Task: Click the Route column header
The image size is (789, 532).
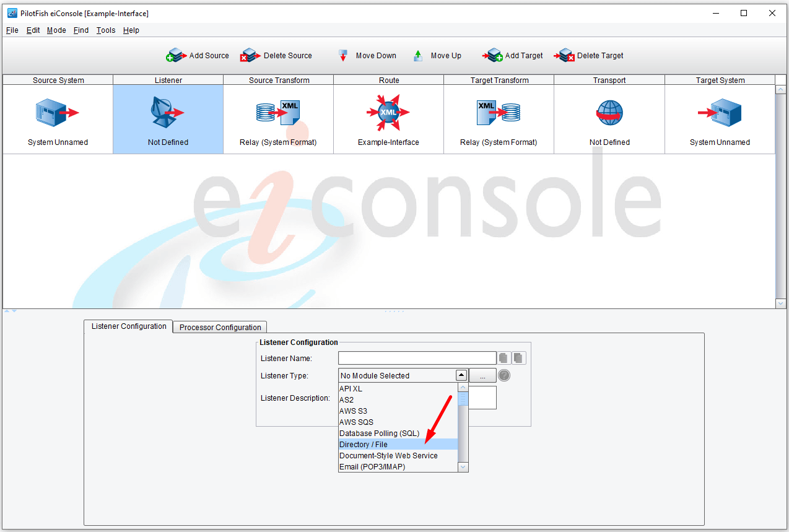Action: (x=389, y=80)
